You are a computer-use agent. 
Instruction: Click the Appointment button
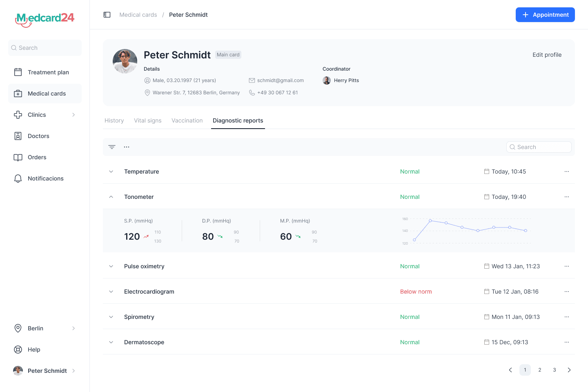[545, 15]
